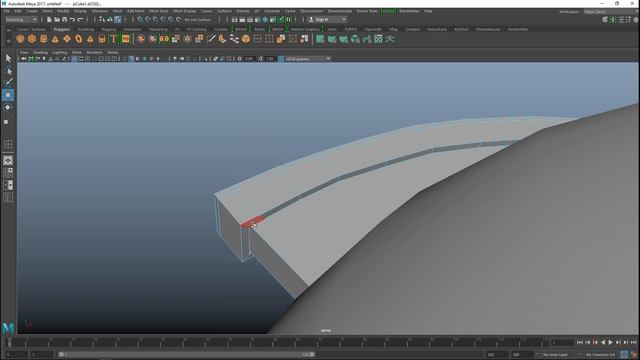640x360 pixels.
Task: Toggle select by hierarchy icon
Action: (102, 19)
